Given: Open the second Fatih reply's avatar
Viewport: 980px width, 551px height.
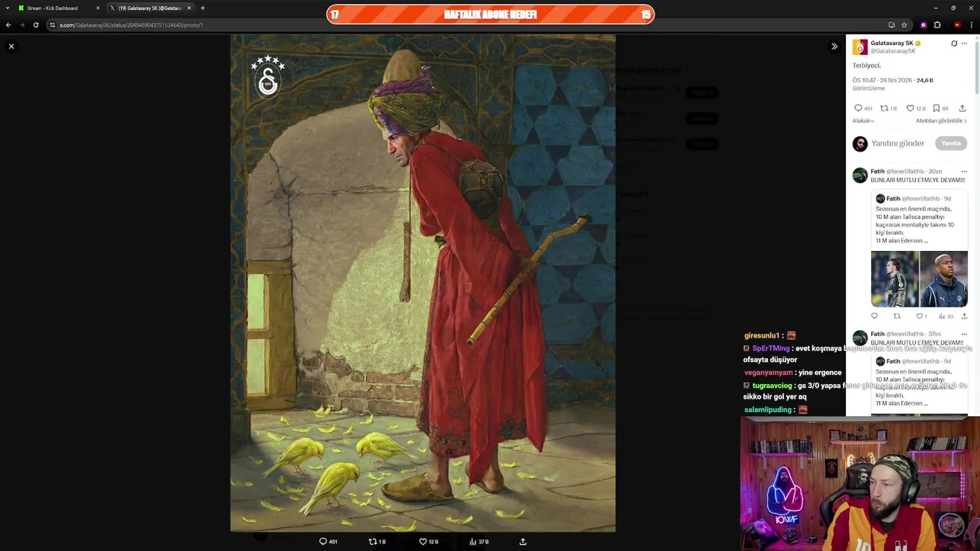Looking at the screenshot, I should tap(861, 337).
